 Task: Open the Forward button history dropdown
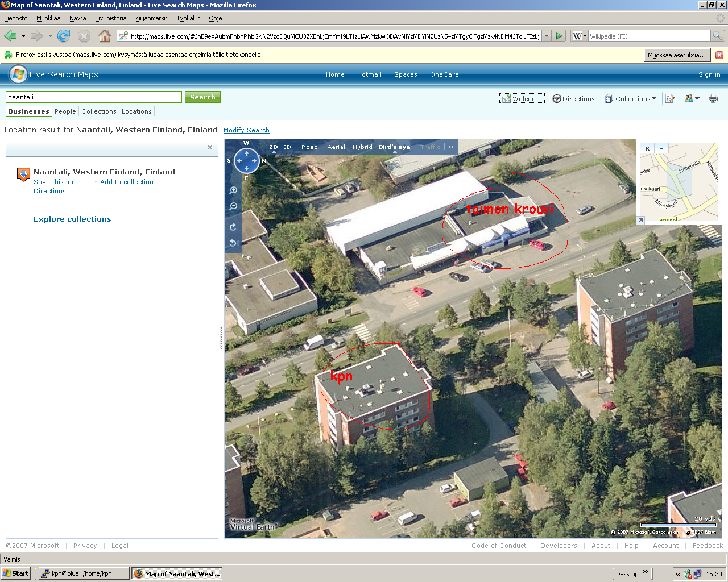tap(50, 36)
